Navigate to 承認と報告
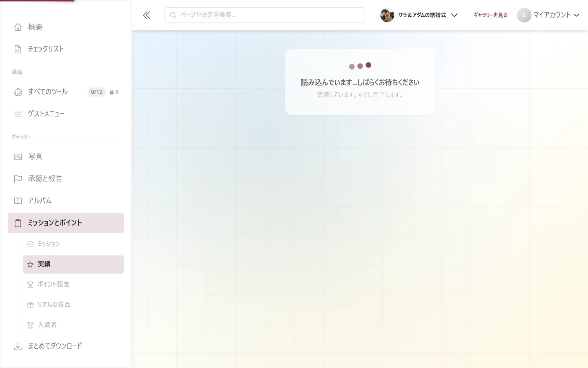This screenshot has height=368, width=588. pos(66,179)
